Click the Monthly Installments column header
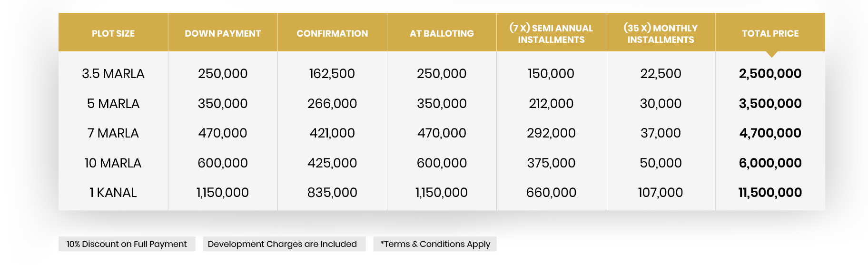Viewport: 868px width, 265px height. point(661,34)
